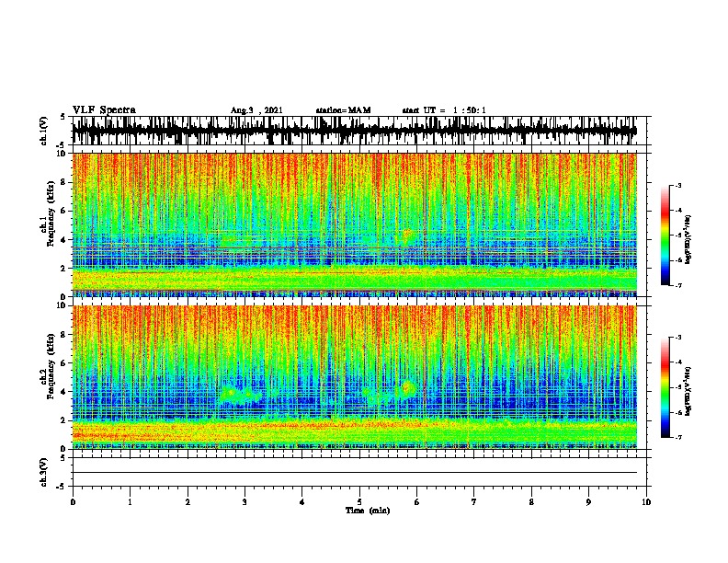The width and height of the screenshot is (728, 563).
Task: Click the flat ch.3 voltage line
Action: (354, 473)
